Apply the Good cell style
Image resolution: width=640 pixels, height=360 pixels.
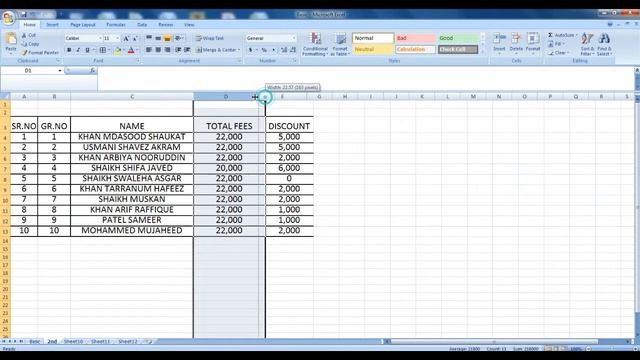tap(458, 38)
